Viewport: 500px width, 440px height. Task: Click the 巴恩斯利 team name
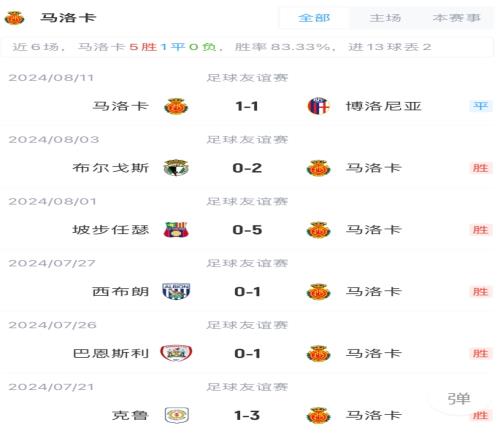click(111, 353)
